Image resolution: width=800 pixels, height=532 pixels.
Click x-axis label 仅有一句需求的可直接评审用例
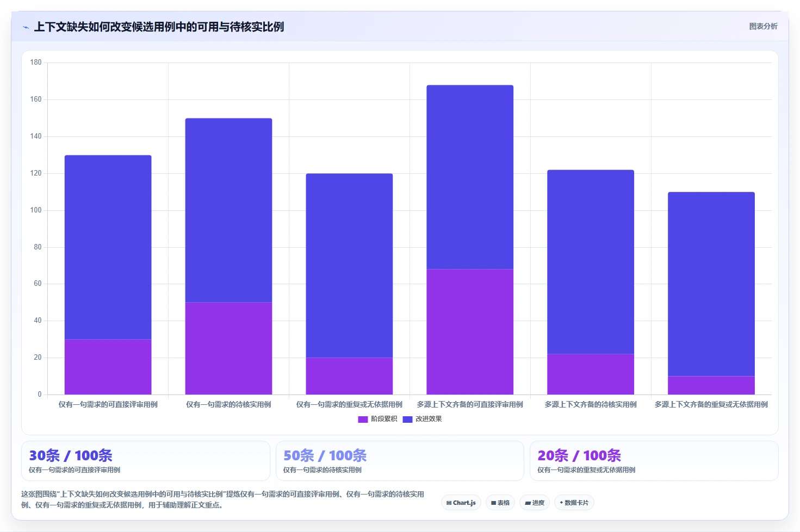[x=108, y=404]
